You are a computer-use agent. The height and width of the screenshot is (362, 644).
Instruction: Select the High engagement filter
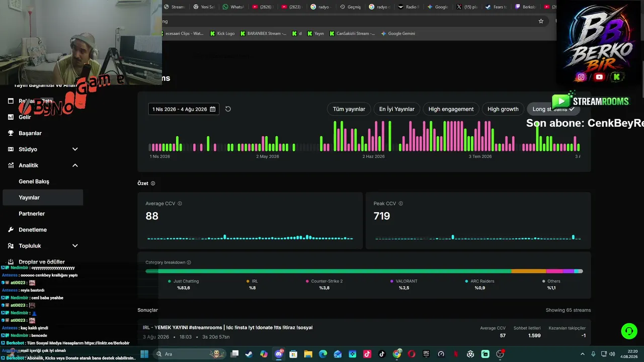click(451, 109)
